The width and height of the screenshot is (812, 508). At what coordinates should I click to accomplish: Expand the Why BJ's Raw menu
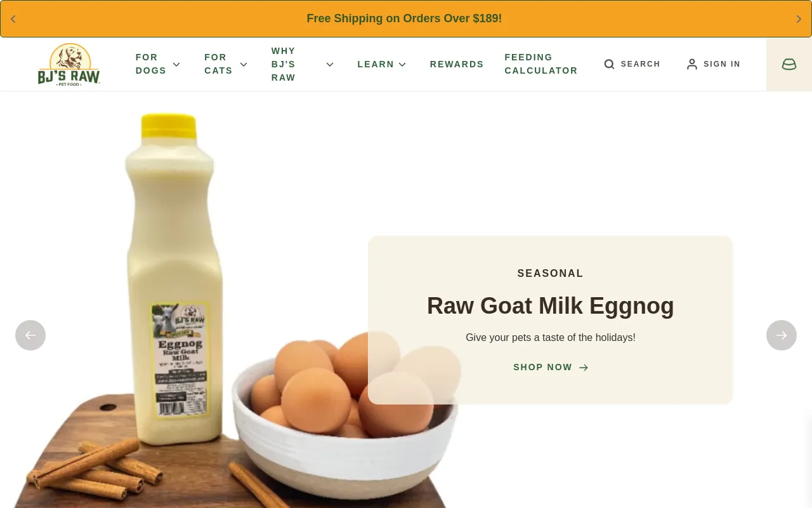click(x=303, y=64)
